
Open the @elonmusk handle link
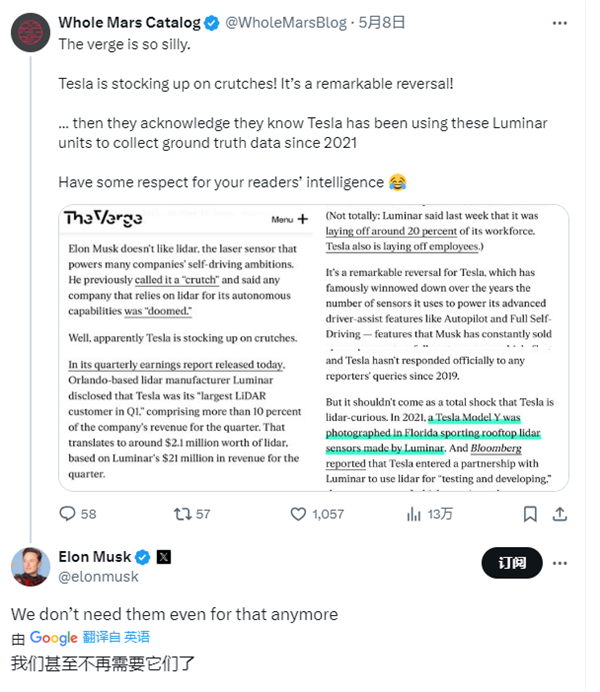tap(98, 576)
